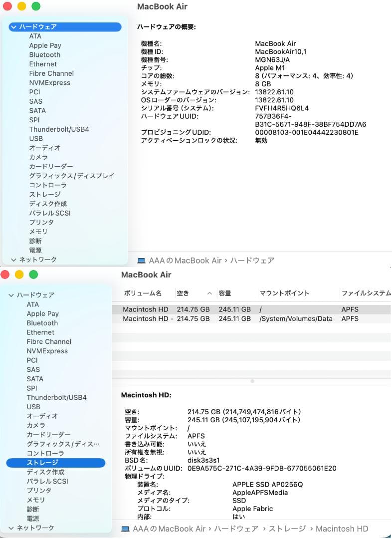Click the BSD name value disk3s3s1
Screen dimensions: 392x539
coord(203,460)
